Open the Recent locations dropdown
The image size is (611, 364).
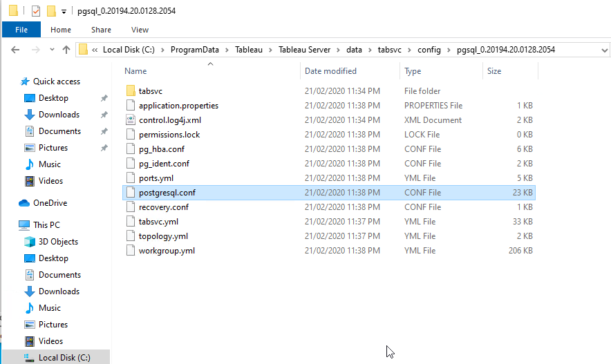(52, 50)
